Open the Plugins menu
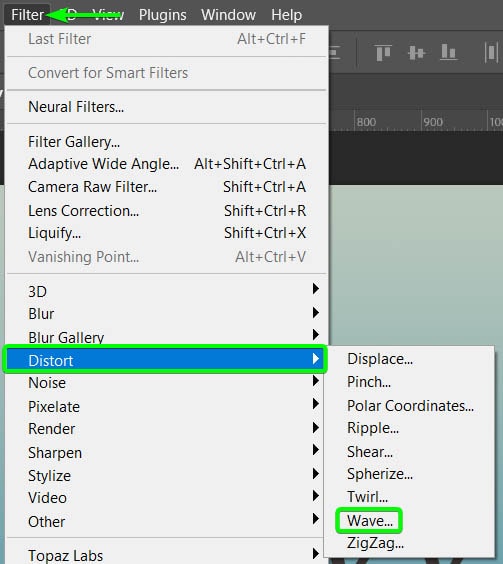This screenshot has width=503, height=564. tap(163, 15)
